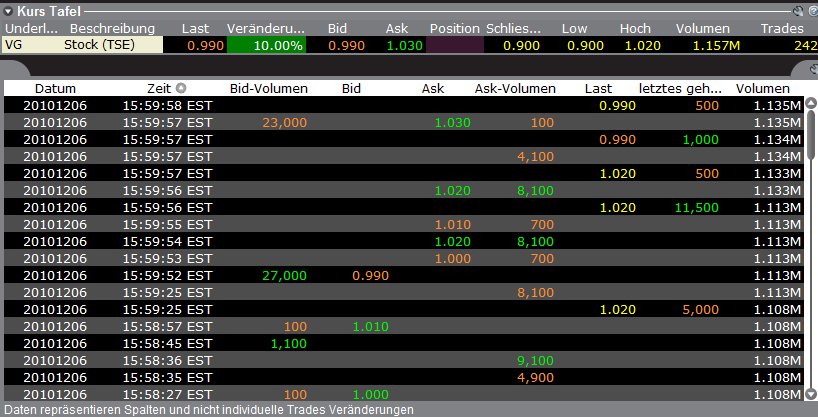Click the scrollbar up arrow
This screenshot has height=417, width=818.
[810, 103]
